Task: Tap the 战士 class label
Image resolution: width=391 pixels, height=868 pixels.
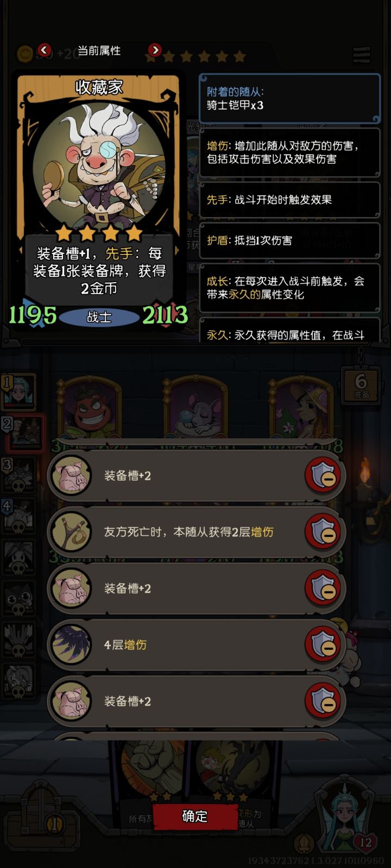Action: (x=99, y=317)
